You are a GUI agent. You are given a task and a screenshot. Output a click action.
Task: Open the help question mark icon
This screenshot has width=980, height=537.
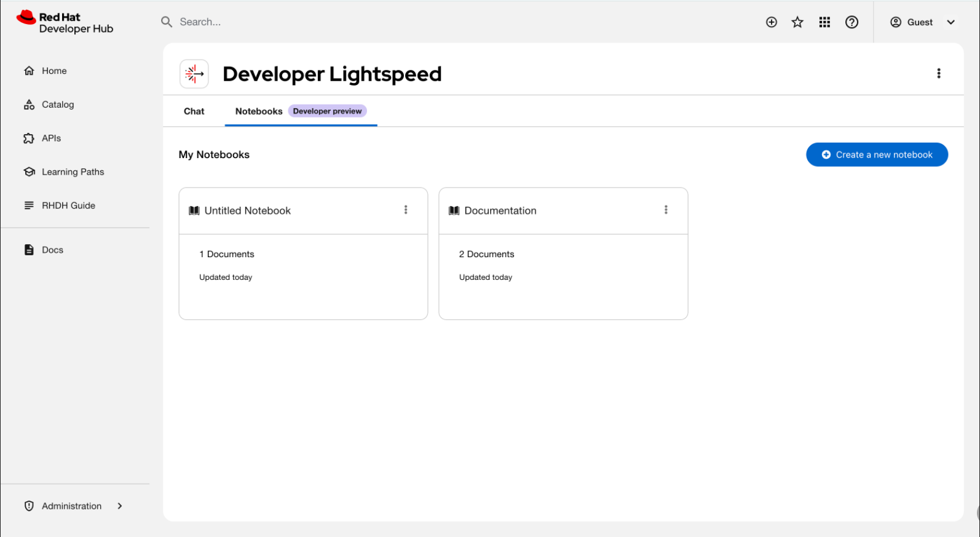pos(852,22)
